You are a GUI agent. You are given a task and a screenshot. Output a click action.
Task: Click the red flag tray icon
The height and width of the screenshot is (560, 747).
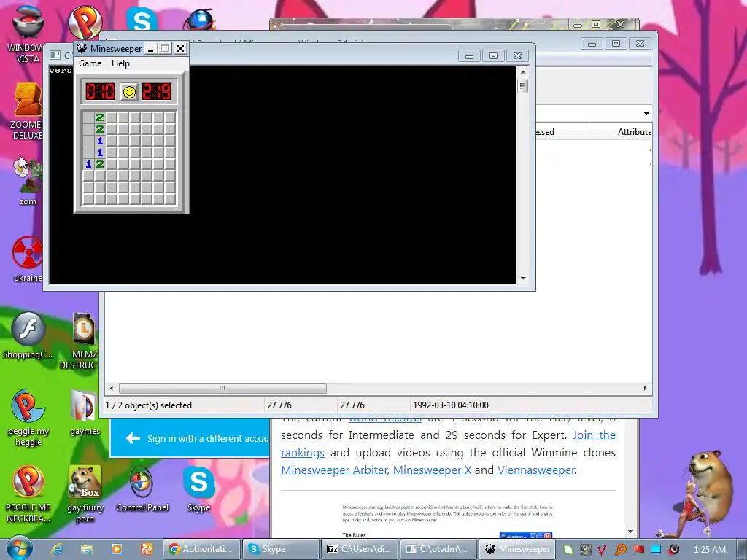tap(638, 550)
